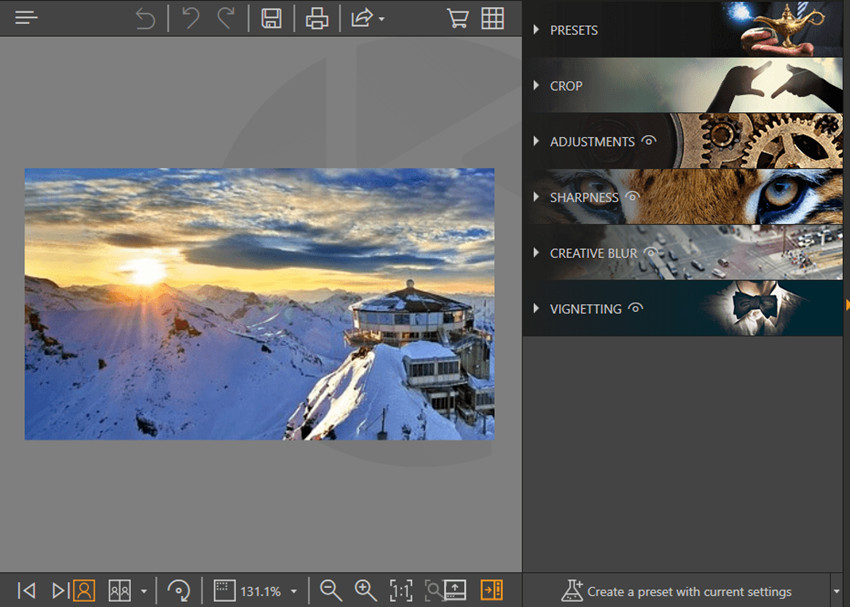The height and width of the screenshot is (607, 850).
Task: Set zoom to 1:1 actual size
Action: (x=401, y=591)
